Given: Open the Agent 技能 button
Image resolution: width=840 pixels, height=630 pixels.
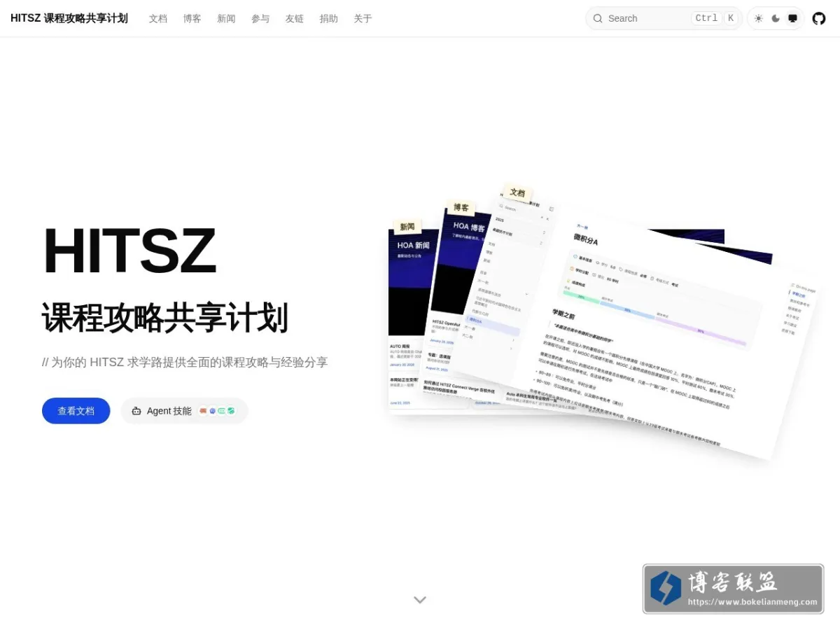Looking at the screenshot, I should point(184,411).
